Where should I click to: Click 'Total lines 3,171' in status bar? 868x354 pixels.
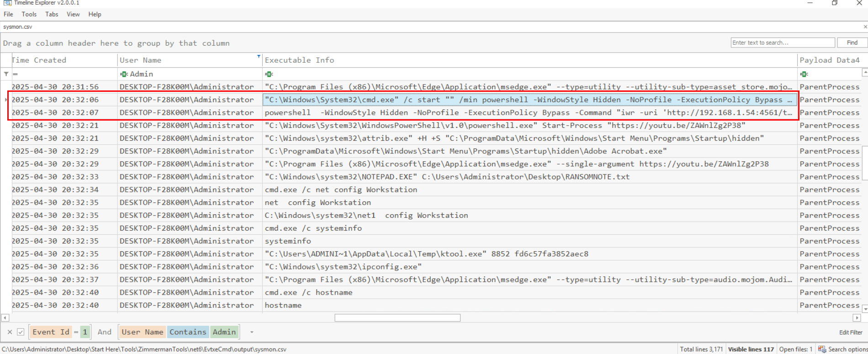click(x=701, y=349)
